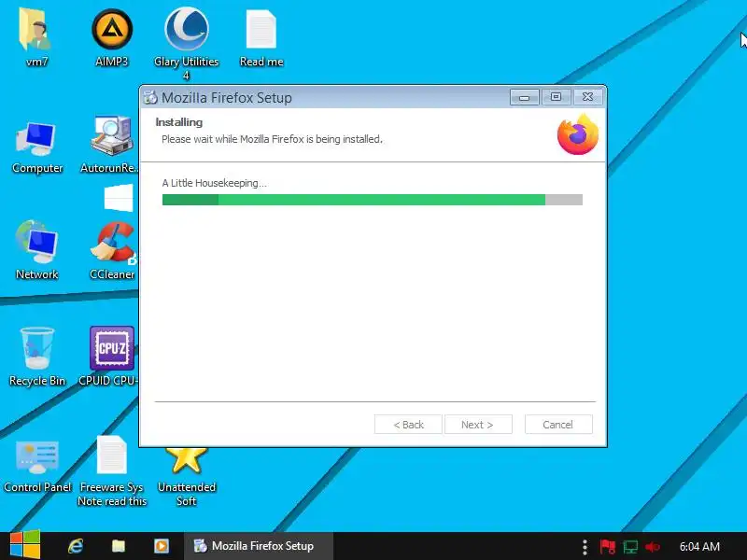Minimize the Mozilla Firefox Setup window
The width and height of the screenshot is (747, 560).
tap(525, 97)
